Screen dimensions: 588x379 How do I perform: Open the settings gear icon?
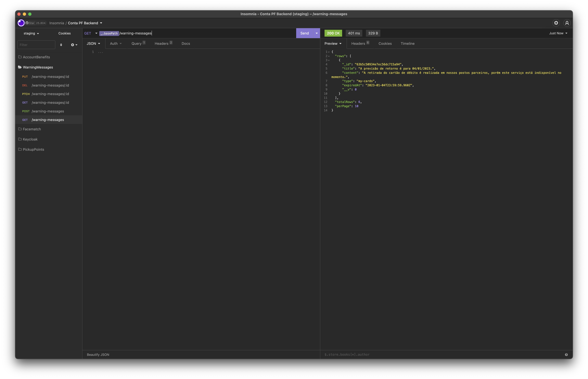pyautogui.click(x=556, y=23)
